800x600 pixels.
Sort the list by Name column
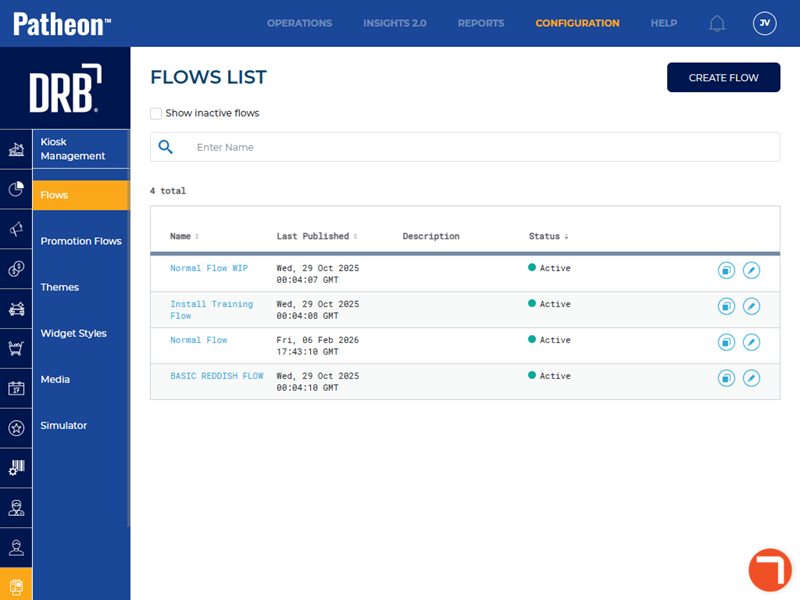click(x=184, y=237)
